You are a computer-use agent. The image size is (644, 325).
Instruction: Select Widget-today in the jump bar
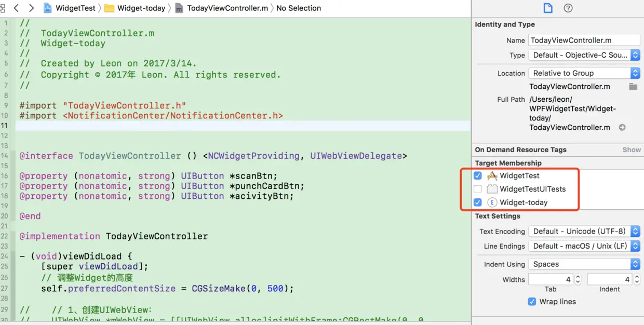coord(141,8)
